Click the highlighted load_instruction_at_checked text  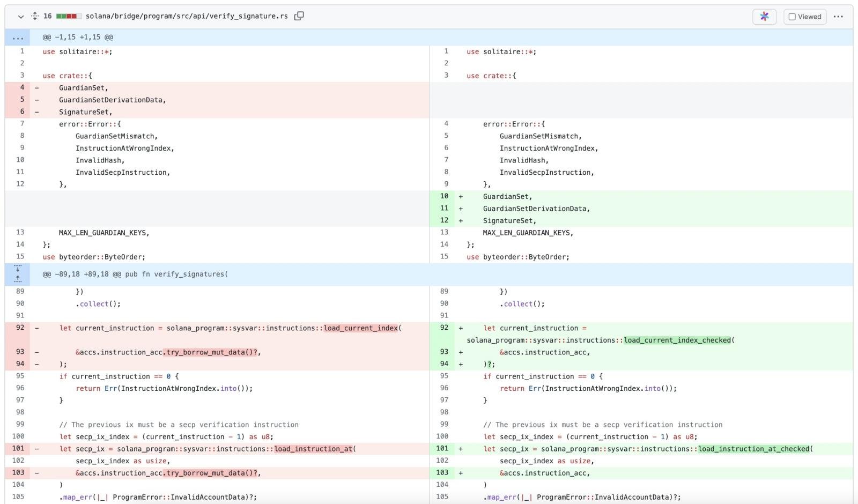(x=753, y=449)
